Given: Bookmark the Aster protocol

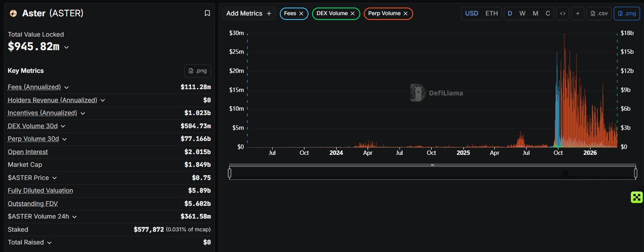Looking at the screenshot, I should [x=207, y=13].
